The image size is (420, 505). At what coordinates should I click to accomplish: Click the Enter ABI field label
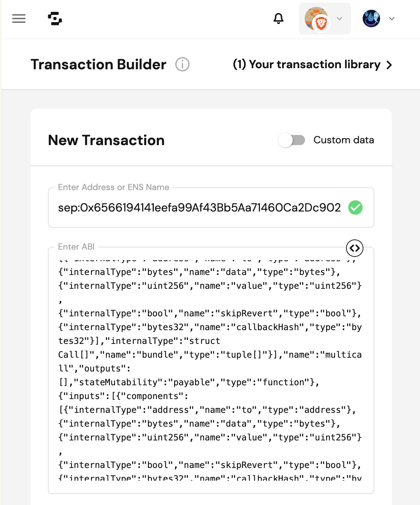click(76, 247)
